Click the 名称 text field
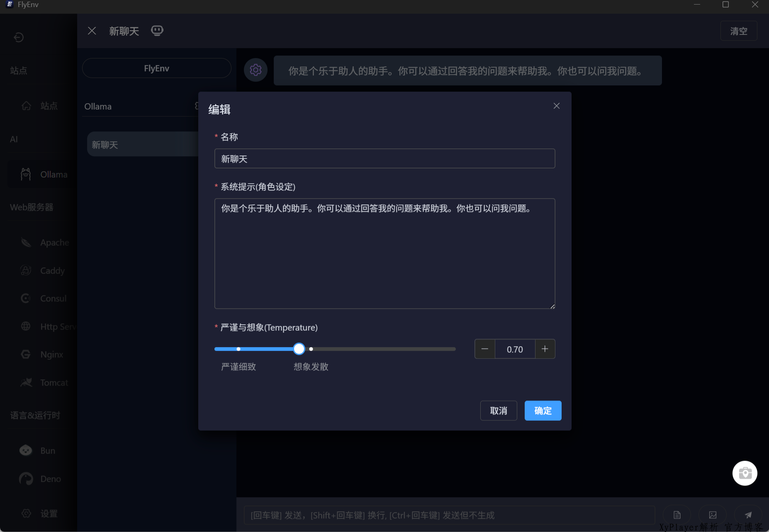The image size is (769, 532). point(384,159)
